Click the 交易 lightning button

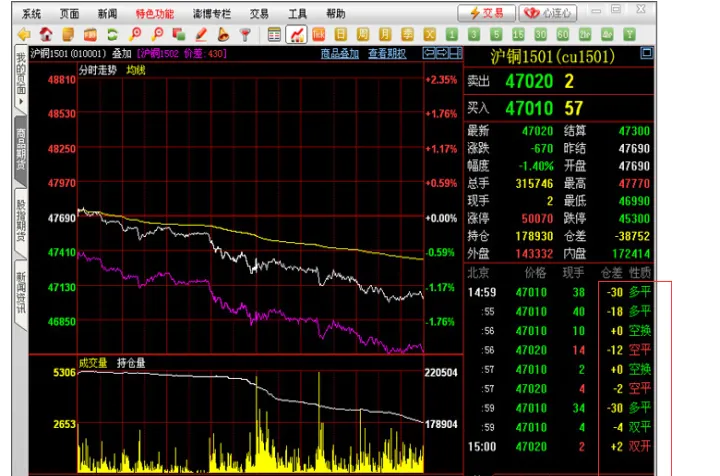pyautogui.click(x=488, y=13)
